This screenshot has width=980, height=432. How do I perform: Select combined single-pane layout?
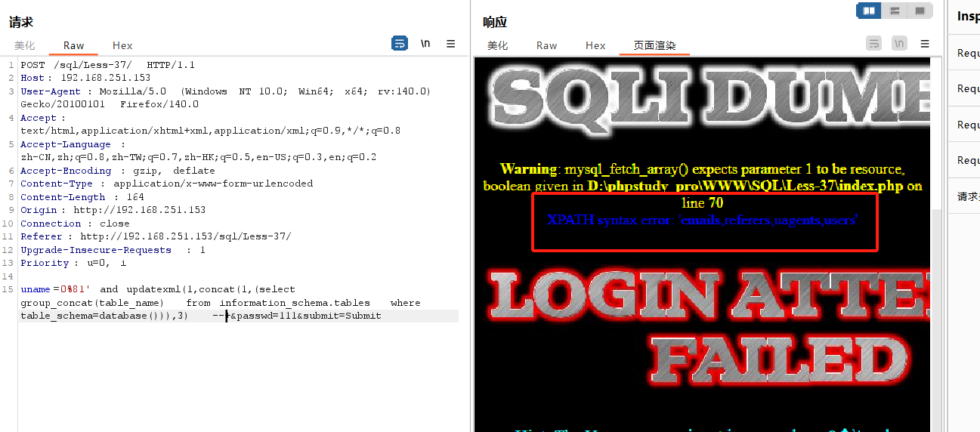point(920,11)
